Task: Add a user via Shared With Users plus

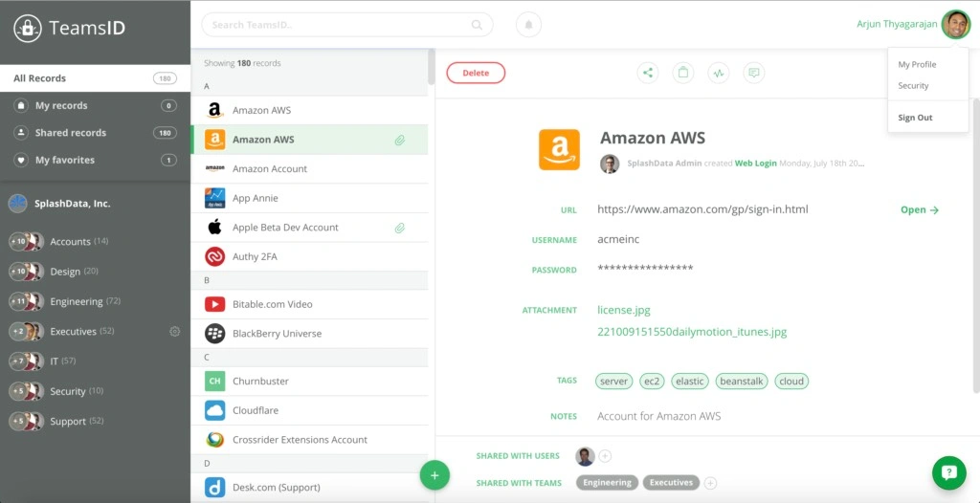Action: pyautogui.click(x=605, y=456)
